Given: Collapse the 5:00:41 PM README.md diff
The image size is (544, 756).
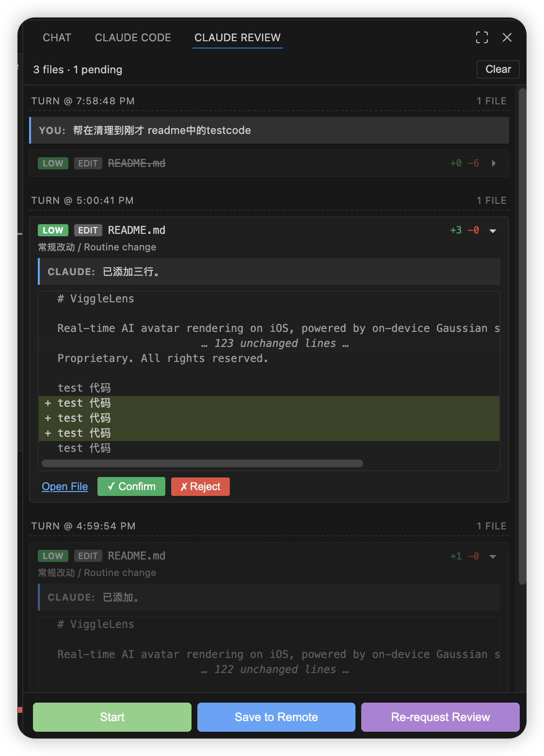Looking at the screenshot, I should [x=493, y=230].
